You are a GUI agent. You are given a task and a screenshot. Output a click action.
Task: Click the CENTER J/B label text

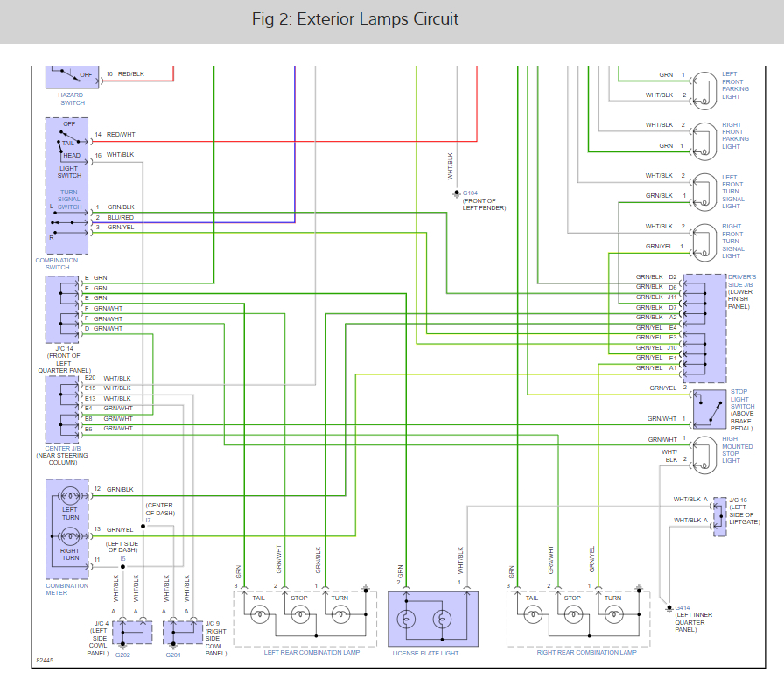(x=63, y=449)
